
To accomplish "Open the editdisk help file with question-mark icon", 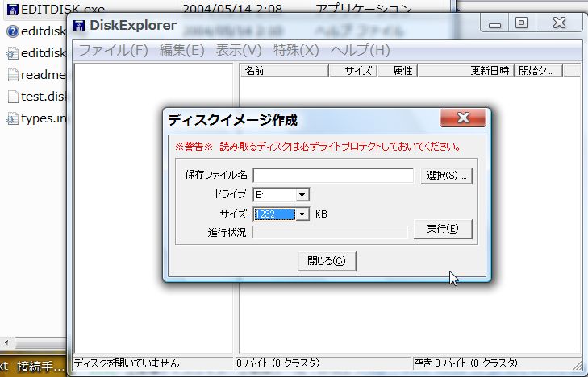I will [12, 31].
